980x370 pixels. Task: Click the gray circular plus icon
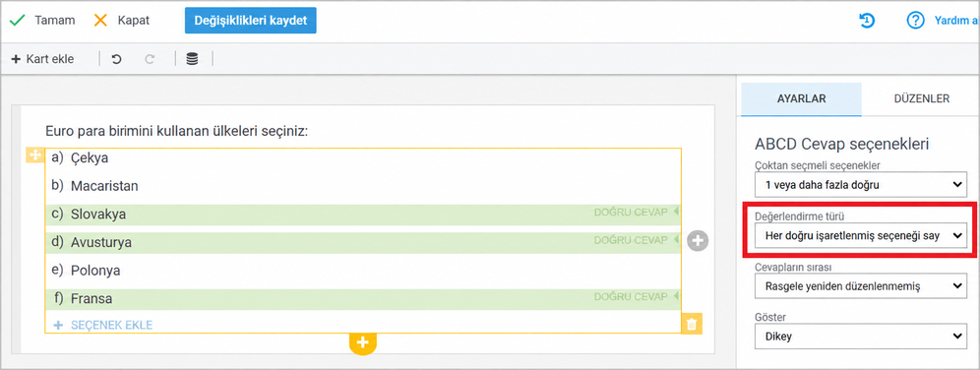pos(698,240)
